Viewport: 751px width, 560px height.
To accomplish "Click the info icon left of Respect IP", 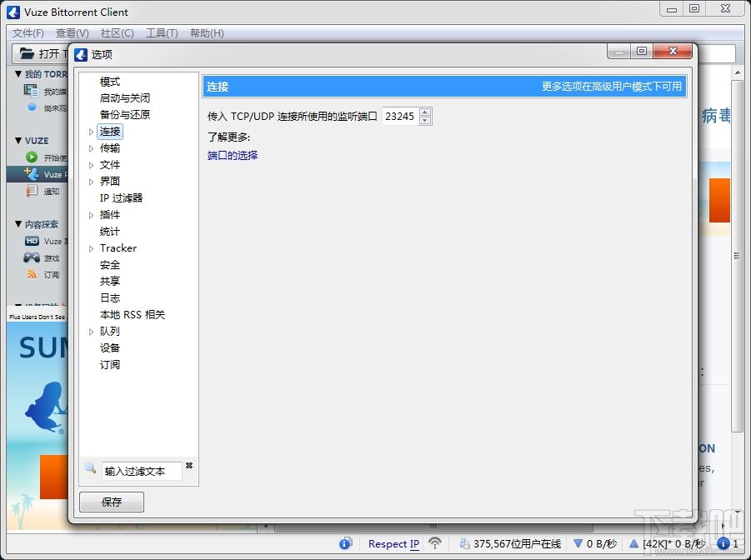I will [x=345, y=543].
